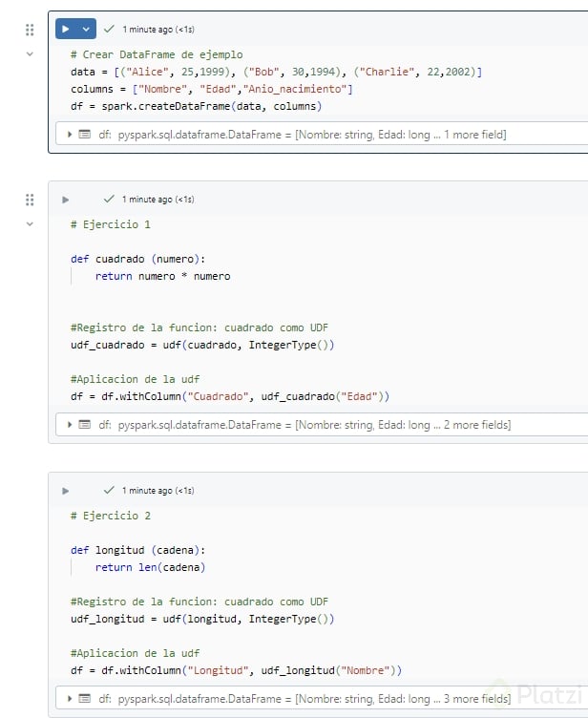Click table icon in first cell's df output

(x=85, y=135)
